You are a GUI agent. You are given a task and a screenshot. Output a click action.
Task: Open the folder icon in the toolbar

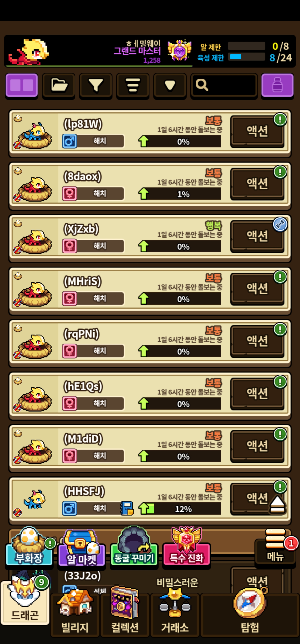(x=59, y=86)
